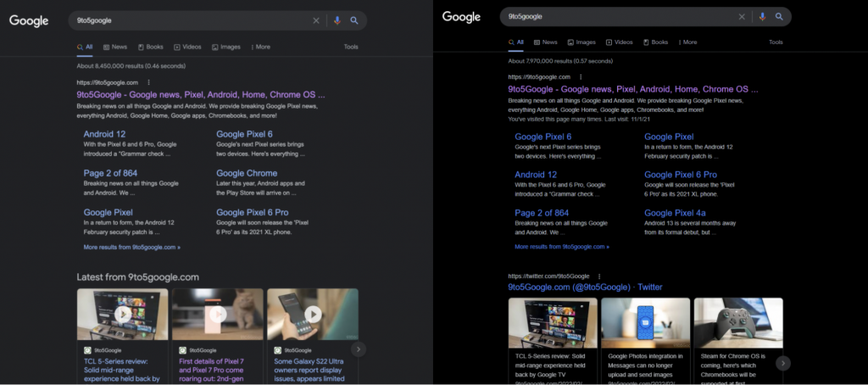Image resolution: width=868 pixels, height=385 pixels.
Task: Click More results from 9to5google.com on the right page
Action: coord(561,247)
